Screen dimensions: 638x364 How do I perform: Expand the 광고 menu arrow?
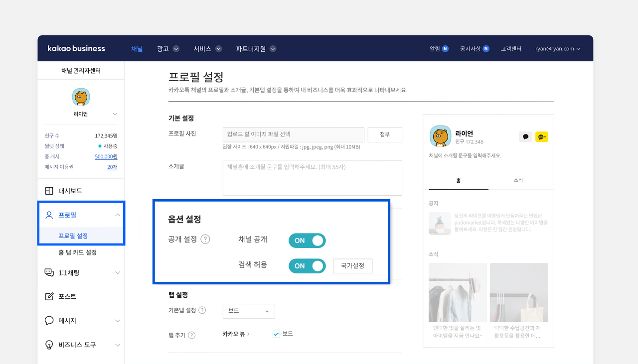(176, 49)
